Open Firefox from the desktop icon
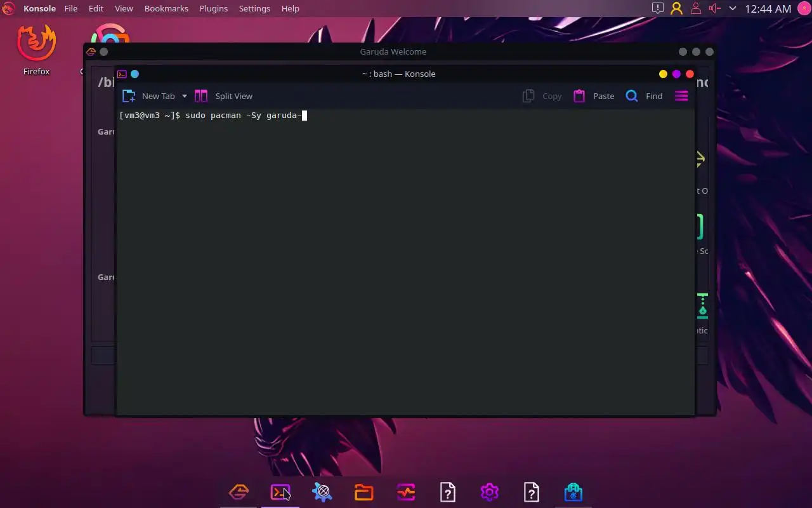The width and height of the screenshot is (812, 508). (36, 50)
